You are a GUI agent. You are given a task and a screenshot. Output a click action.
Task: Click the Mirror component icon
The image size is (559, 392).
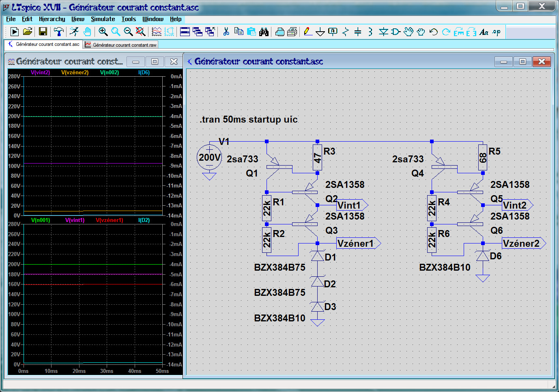[x=471, y=32]
